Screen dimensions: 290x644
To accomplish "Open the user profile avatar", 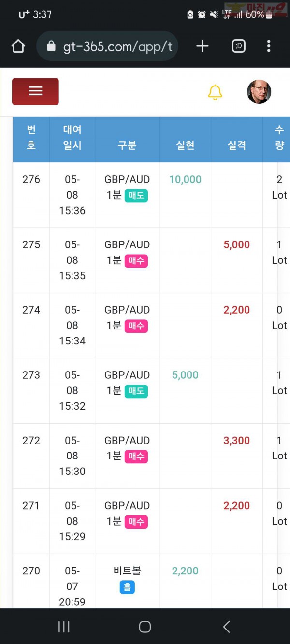I will pos(259,92).
